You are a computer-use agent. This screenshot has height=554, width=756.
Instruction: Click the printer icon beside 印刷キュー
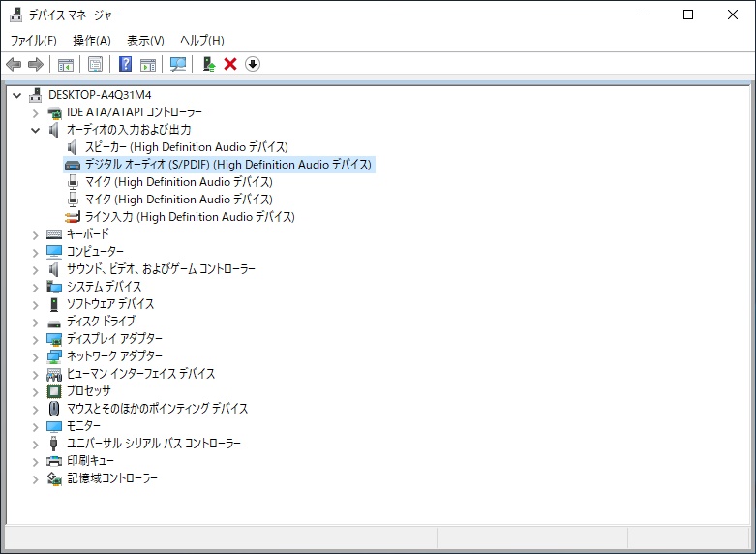pyautogui.click(x=54, y=461)
